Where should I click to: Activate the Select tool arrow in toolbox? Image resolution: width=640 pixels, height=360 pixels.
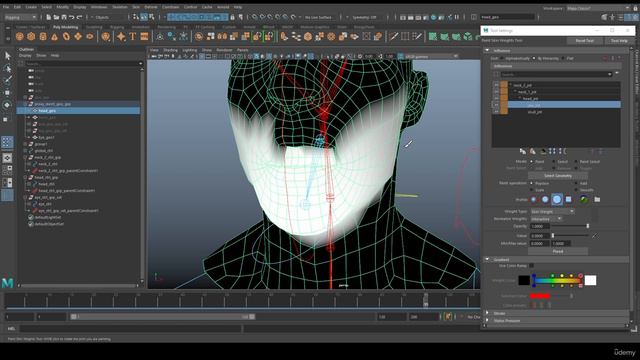[x=7, y=56]
